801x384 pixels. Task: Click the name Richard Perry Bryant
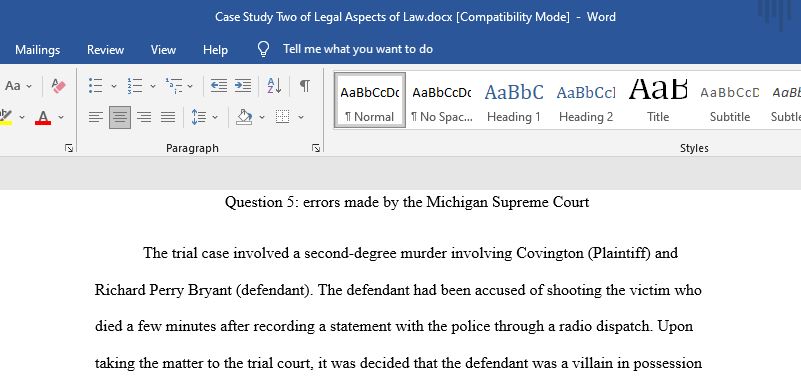(163, 291)
